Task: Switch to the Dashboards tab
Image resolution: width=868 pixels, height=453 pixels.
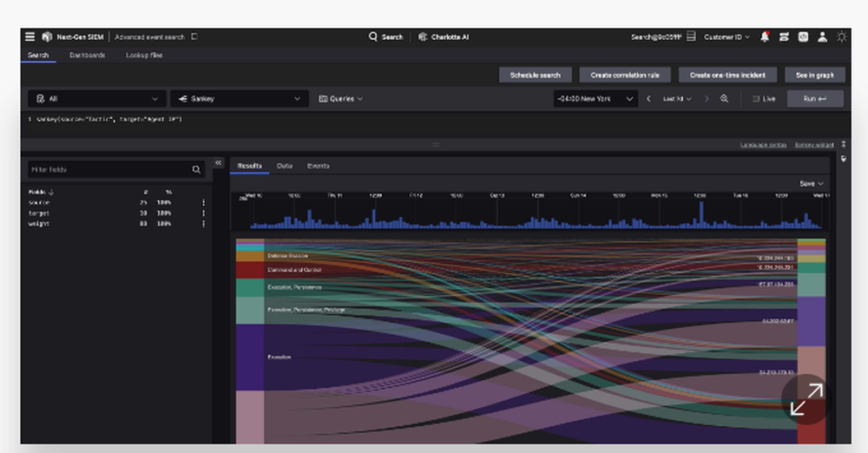Action: click(87, 55)
